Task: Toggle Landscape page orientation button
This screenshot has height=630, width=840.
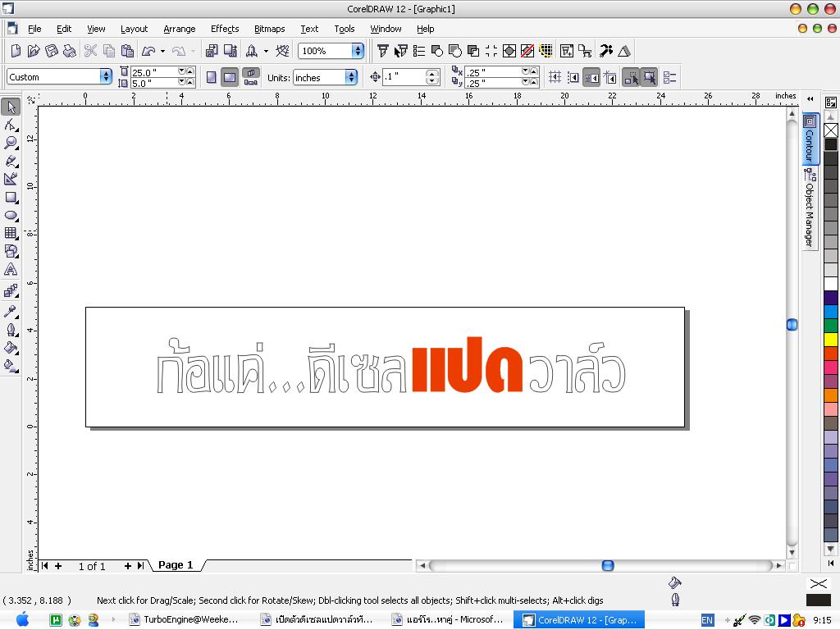Action: pyautogui.click(x=230, y=77)
